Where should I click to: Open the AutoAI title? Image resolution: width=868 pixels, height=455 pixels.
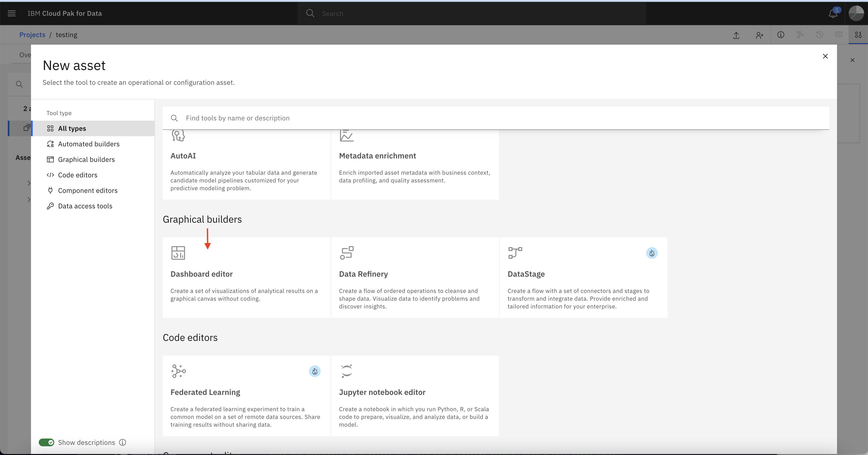tap(183, 156)
